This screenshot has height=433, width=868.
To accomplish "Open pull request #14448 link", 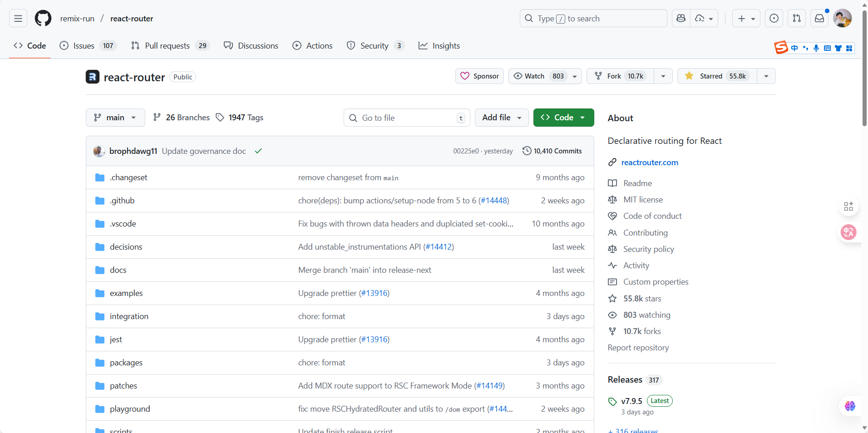I will point(494,201).
